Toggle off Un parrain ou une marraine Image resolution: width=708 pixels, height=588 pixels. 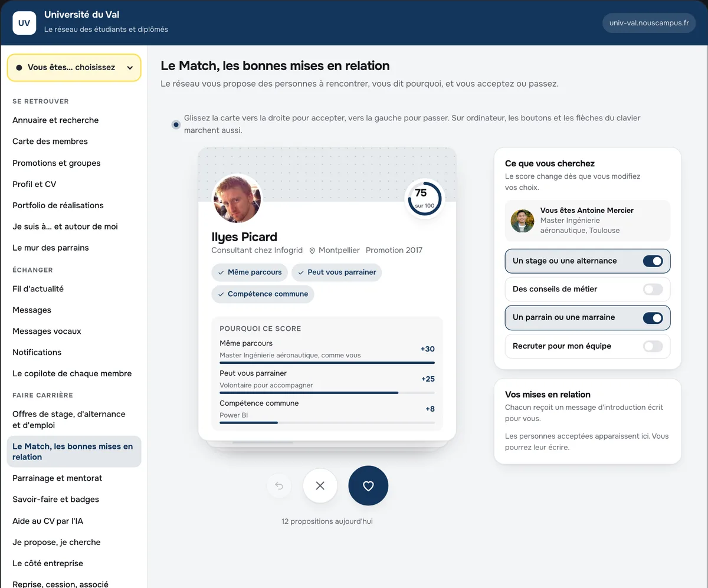653,317
